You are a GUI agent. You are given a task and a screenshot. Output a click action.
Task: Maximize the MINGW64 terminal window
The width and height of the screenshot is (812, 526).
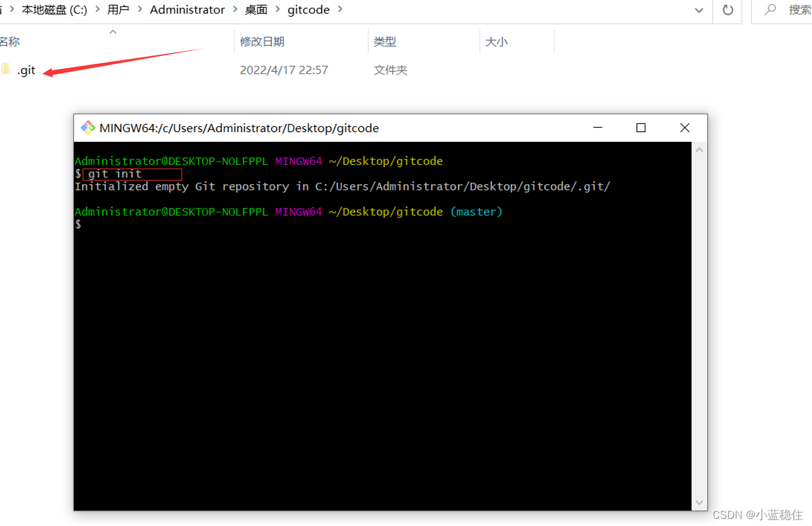(641, 127)
